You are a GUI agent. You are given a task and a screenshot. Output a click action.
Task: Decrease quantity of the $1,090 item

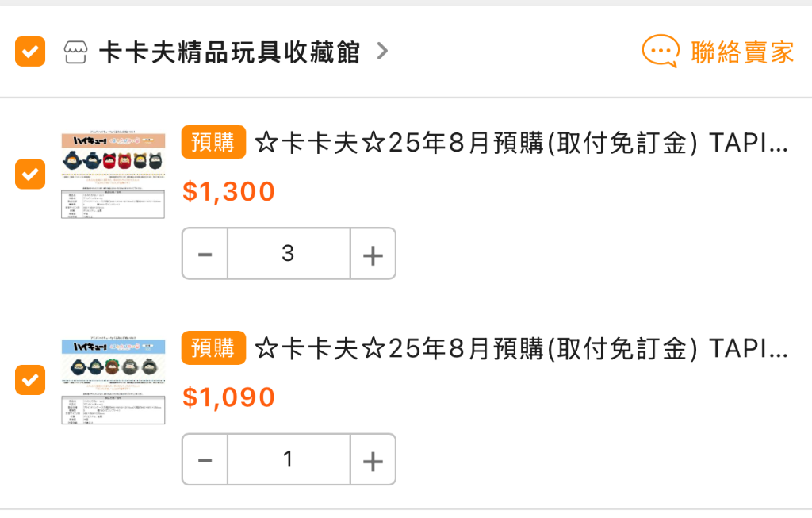coord(205,460)
